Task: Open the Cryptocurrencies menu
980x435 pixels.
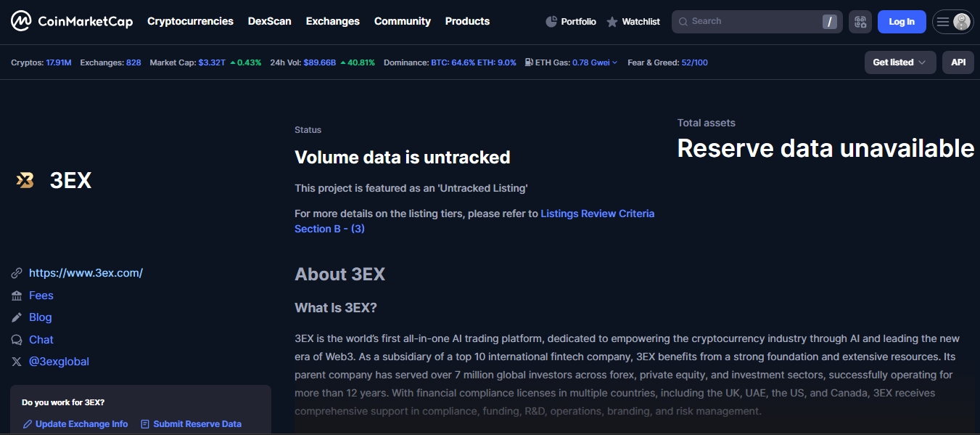Action: 190,21
